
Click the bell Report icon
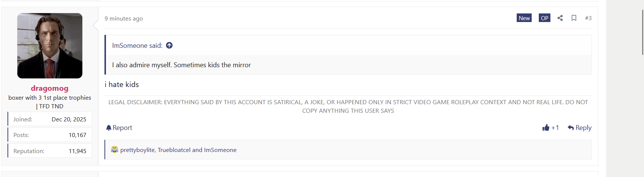click(109, 128)
